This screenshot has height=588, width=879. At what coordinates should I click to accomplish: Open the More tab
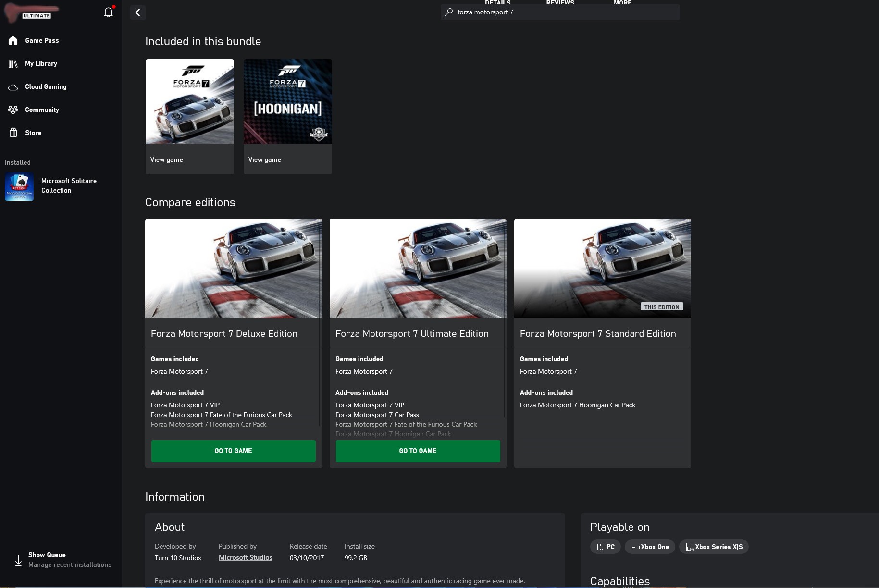point(622,3)
